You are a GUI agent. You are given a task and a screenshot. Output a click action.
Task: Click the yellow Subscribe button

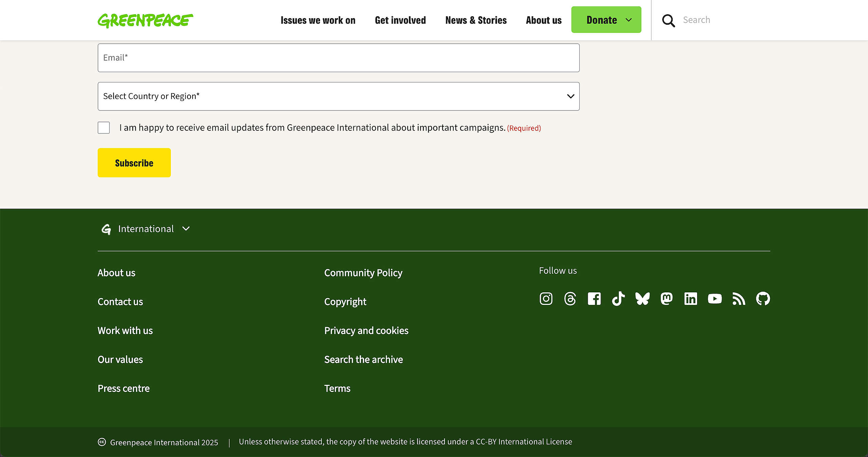pyautogui.click(x=134, y=163)
